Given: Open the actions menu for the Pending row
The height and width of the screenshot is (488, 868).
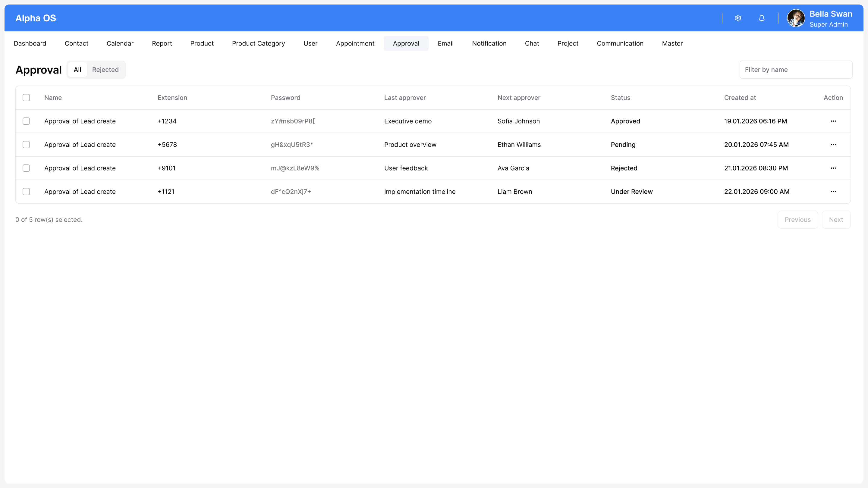Looking at the screenshot, I should pyautogui.click(x=833, y=145).
